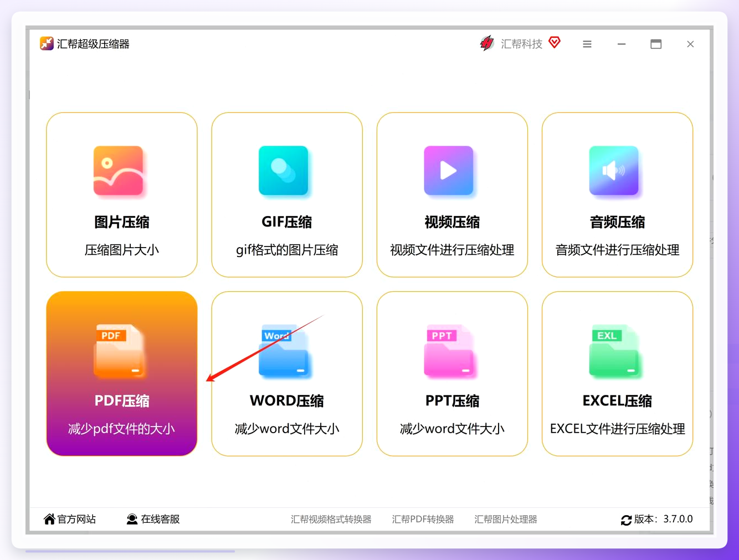Click the red diamond VIP icon

(x=555, y=43)
